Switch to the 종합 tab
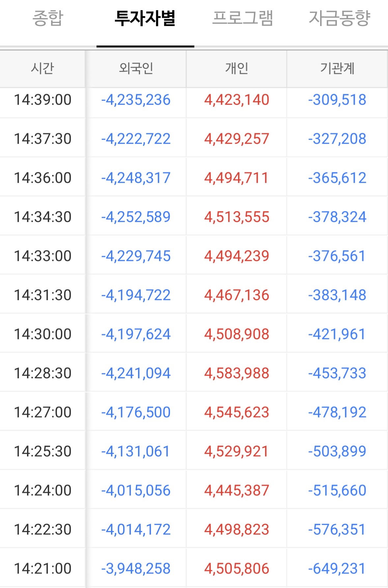Image resolution: width=388 pixels, height=588 pixels. click(48, 18)
